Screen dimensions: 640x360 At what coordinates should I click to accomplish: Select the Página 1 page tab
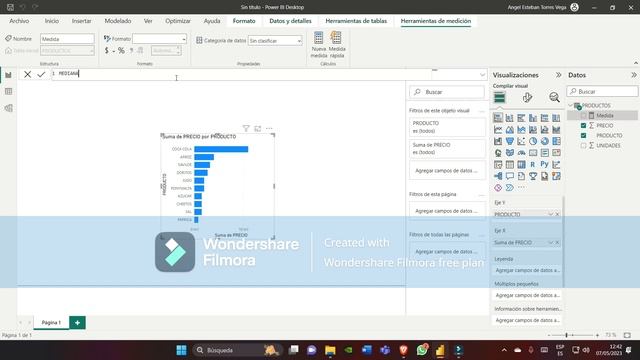(x=51, y=322)
